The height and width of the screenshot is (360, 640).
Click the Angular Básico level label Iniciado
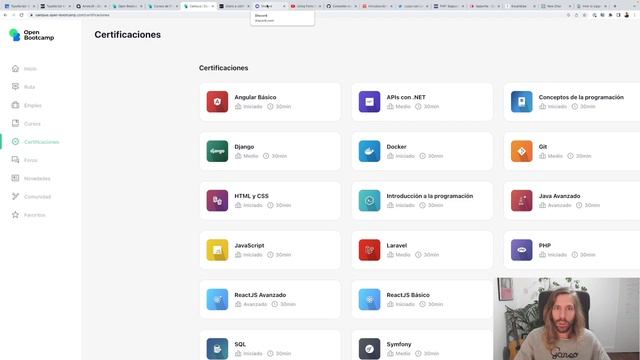coord(253,107)
